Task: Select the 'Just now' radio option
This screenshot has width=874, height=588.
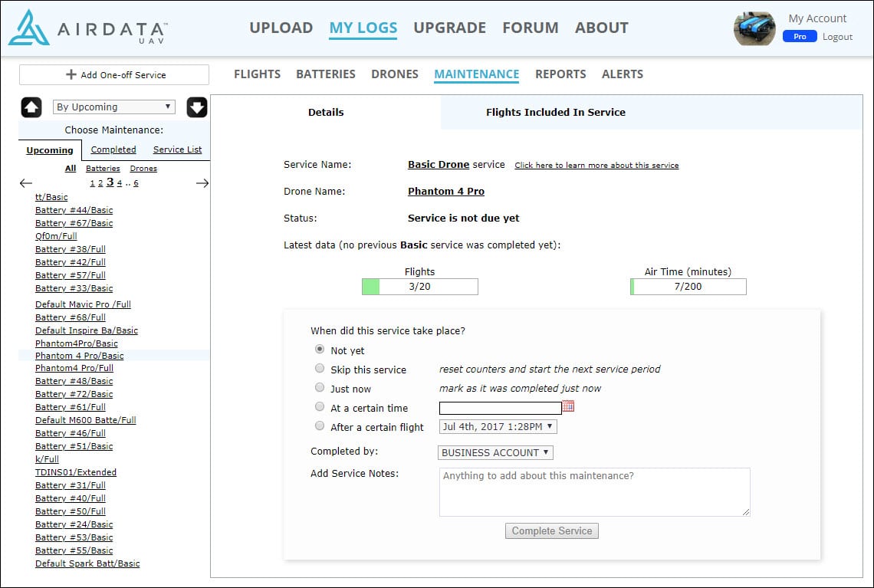Action: click(x=320, y=387)
